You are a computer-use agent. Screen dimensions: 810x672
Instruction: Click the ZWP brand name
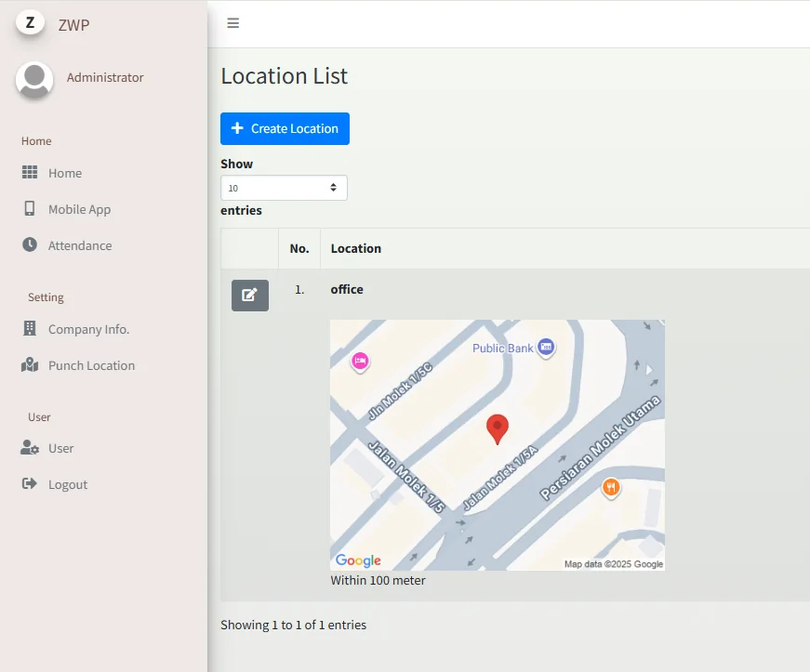point(73,25)
